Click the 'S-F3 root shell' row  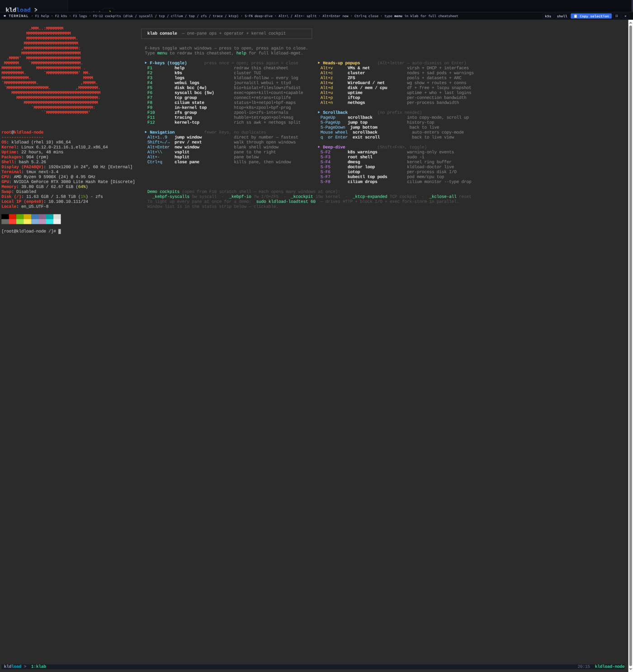[x=372, y=157]
